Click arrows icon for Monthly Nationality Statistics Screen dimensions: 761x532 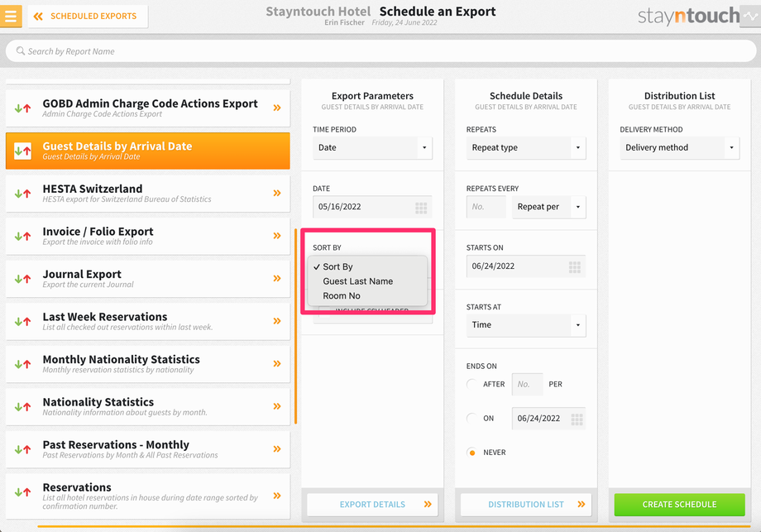[23, 364]
